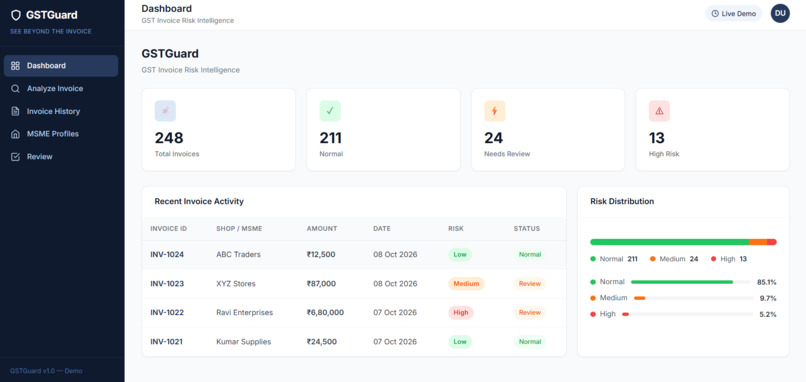Click the Review status badge for Ravi Enterprises
Image resolution: width=806 pixels, height=382 pixels.
pos(529,313)
